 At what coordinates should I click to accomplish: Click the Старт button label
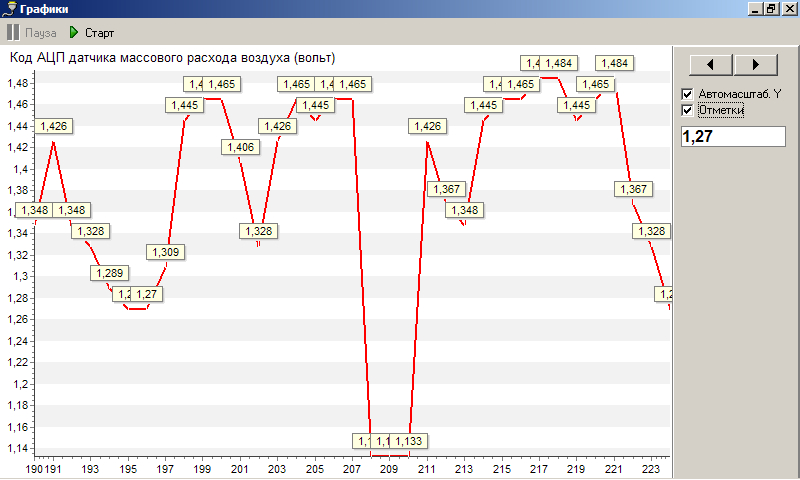[x=99, y=33]
